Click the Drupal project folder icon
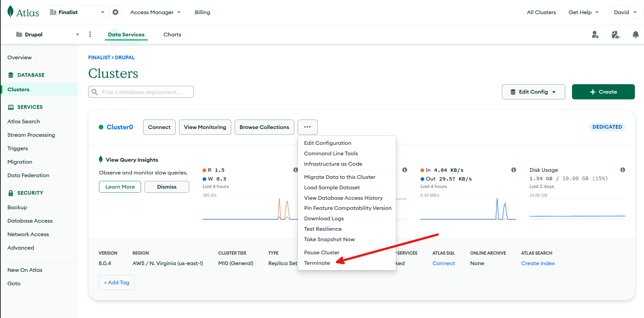 pos(19,34)
